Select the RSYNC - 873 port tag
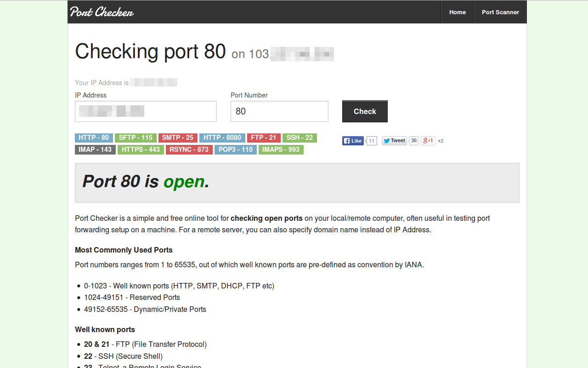Image resolution: width=588 pixels, height=368 pixels. point(189,149)
